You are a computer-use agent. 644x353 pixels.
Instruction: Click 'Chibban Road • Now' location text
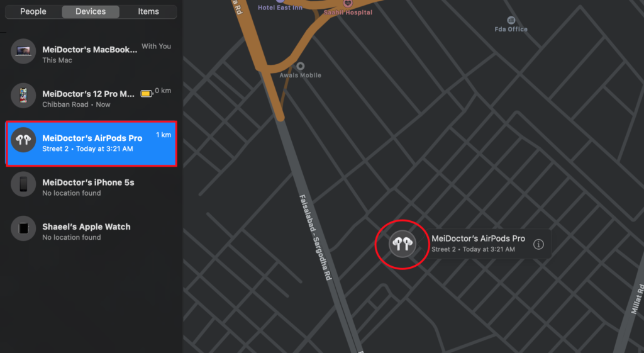(76, 104)
